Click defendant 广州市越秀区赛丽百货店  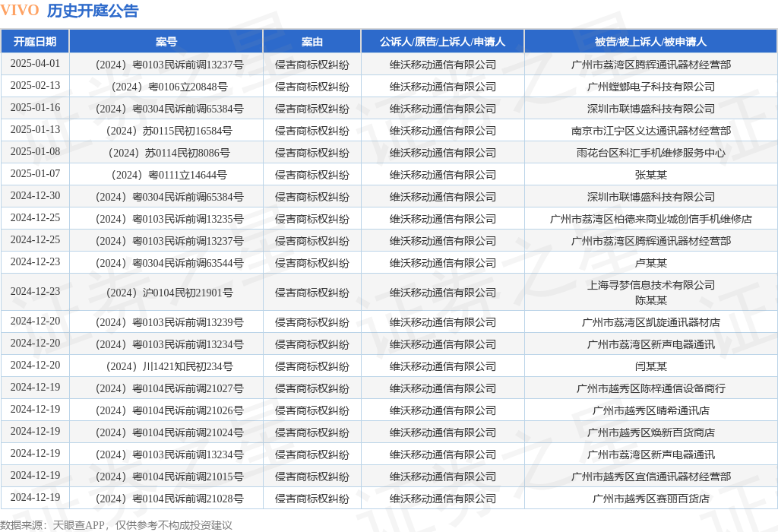click(650, 499)
